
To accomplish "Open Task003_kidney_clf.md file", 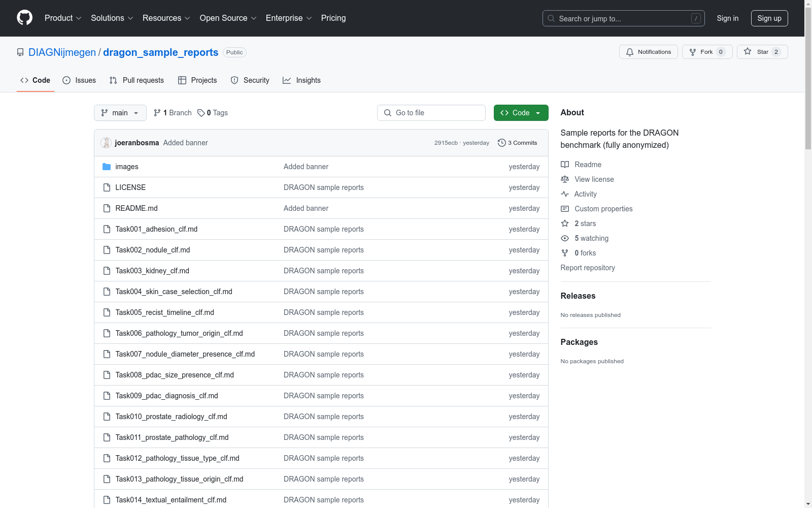I will tap(152, 271).
